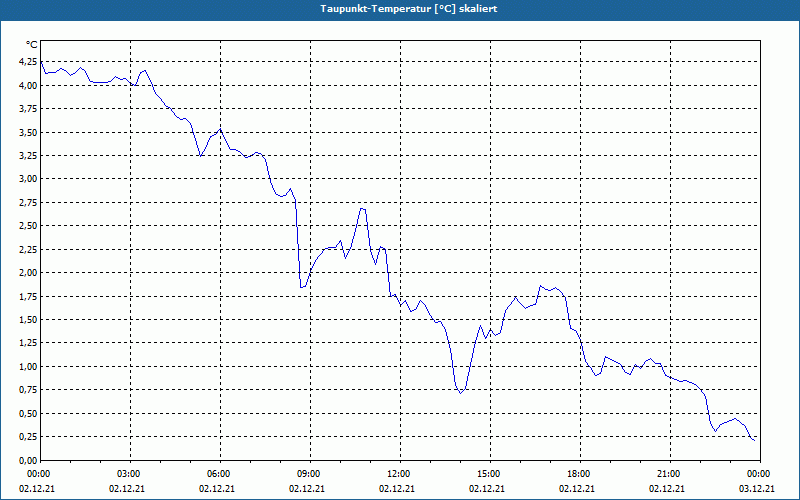The width and height of the screenshot is (800, 500).
Task: Select the 1,50 y-axis label
Action: pyautogui.click(x=28, y=319)
